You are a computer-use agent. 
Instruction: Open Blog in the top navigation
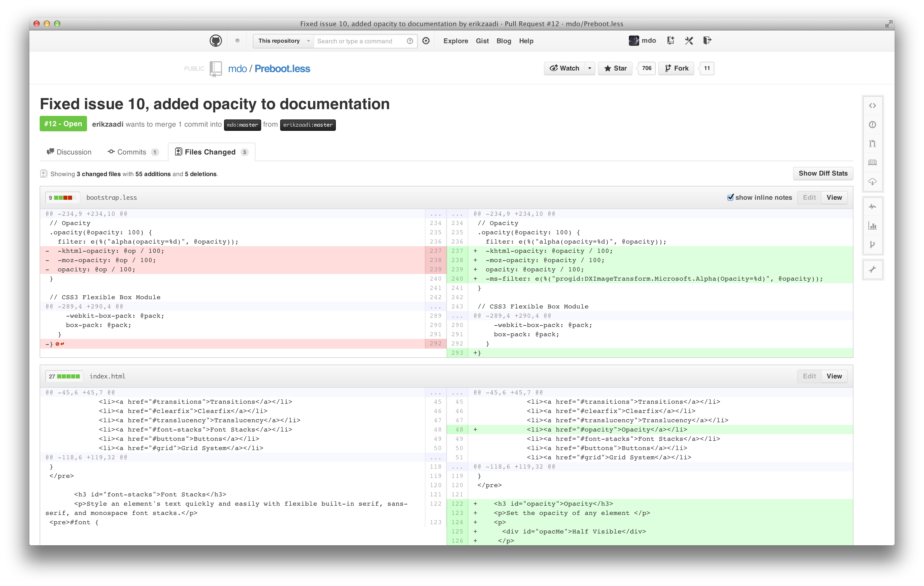(x=503, y=41)
